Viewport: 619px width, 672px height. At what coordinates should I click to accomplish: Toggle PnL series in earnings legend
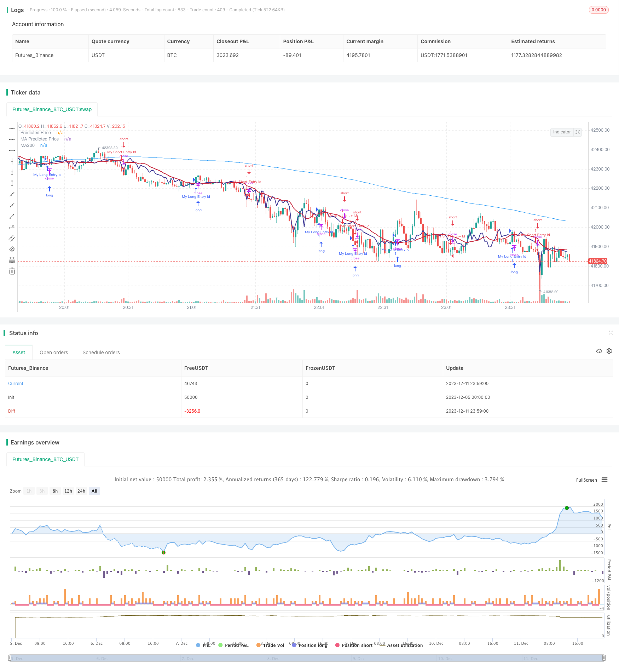[x=203, y=645]
